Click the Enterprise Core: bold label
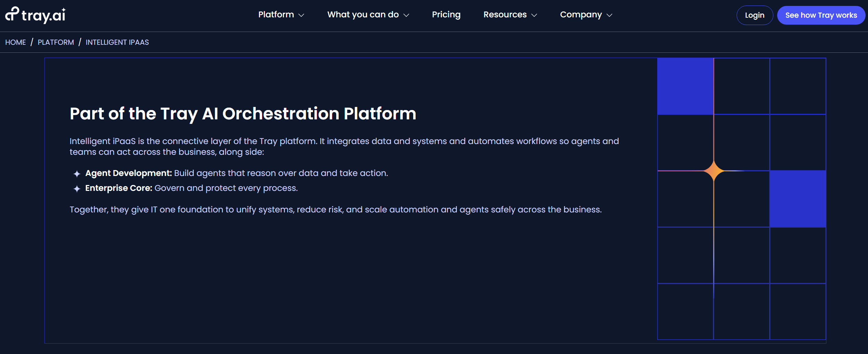The width and height of the screenshot is (868, 354). pyautogui.click(x=119, y=188)
